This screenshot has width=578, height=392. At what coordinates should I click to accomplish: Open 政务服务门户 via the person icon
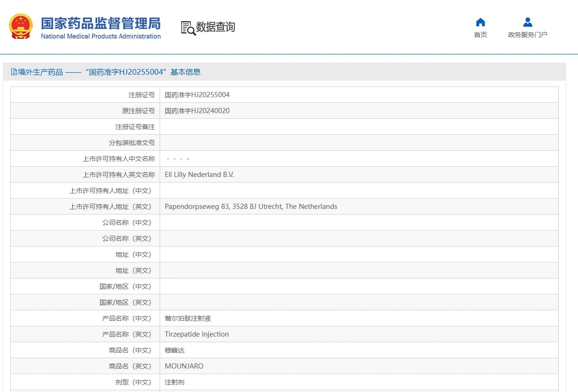pyautogui.click(x=528, y=22)
